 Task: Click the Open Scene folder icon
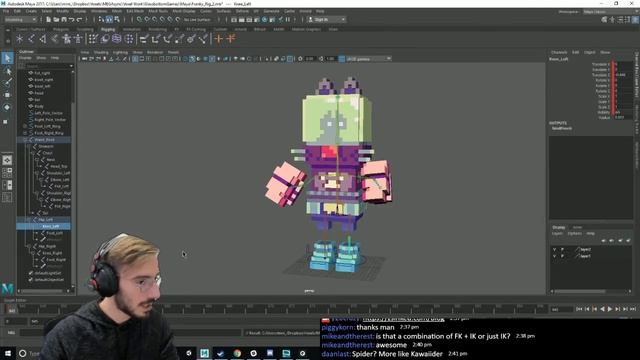(56, 19)
